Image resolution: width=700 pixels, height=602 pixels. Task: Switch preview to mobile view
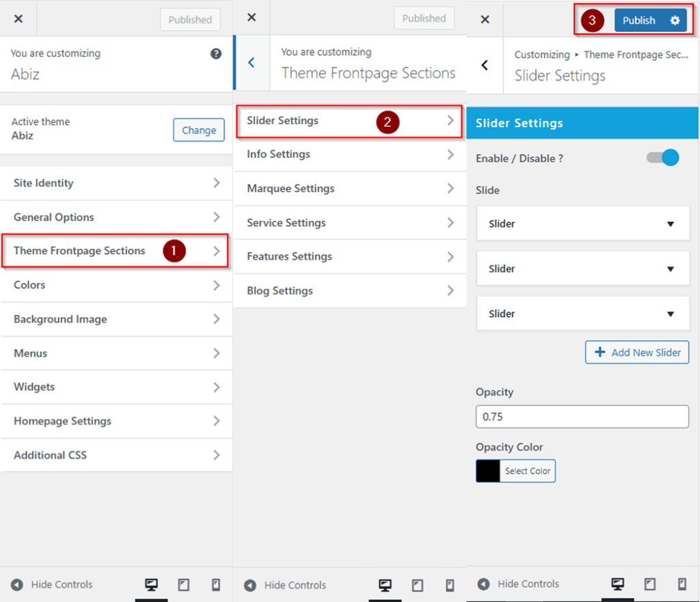pyautogui.click(x=681, y=584)
